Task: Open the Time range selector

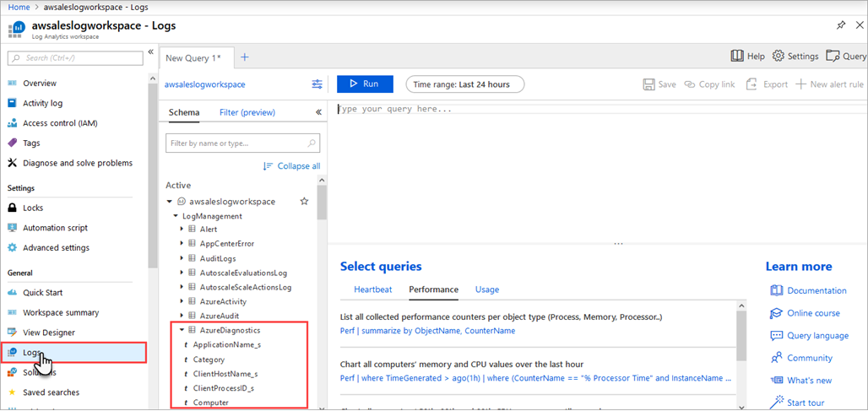Action: tap(464, 84)
